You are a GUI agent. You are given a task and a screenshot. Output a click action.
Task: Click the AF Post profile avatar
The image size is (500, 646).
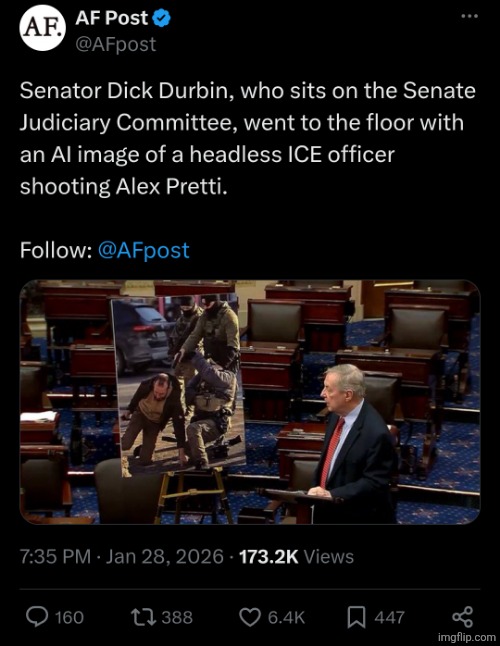[x=42, y=28]
